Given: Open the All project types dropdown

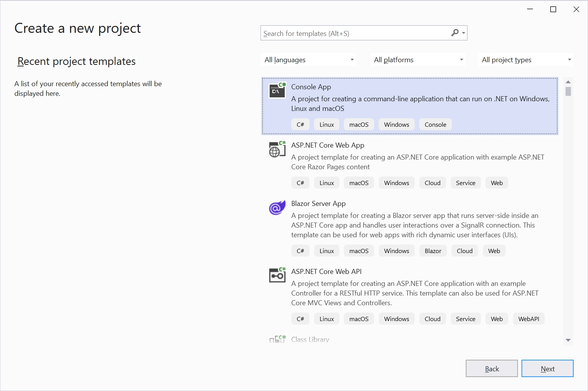Looking at the screenshot, I should (x=526, y=60).
